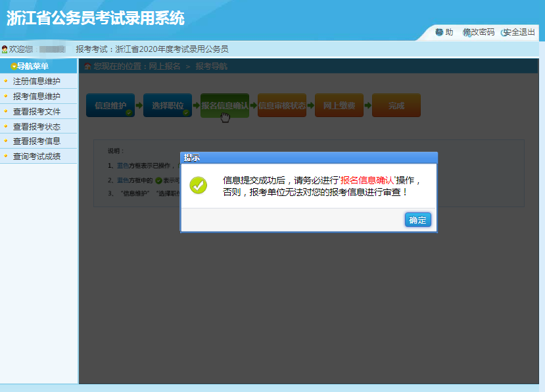Click the 报考导航 breadcrumb text

tap(211, 66)
